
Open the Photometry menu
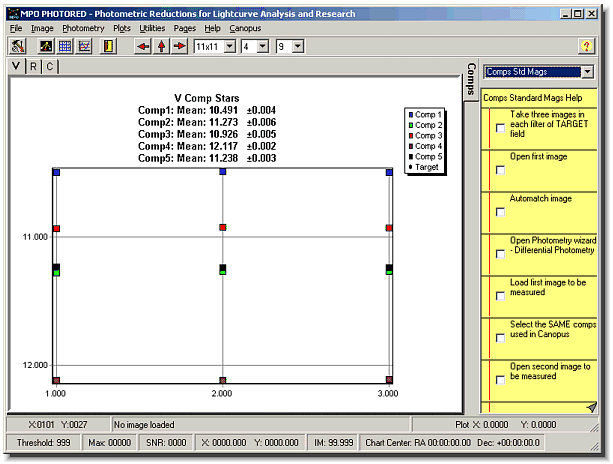83,28
